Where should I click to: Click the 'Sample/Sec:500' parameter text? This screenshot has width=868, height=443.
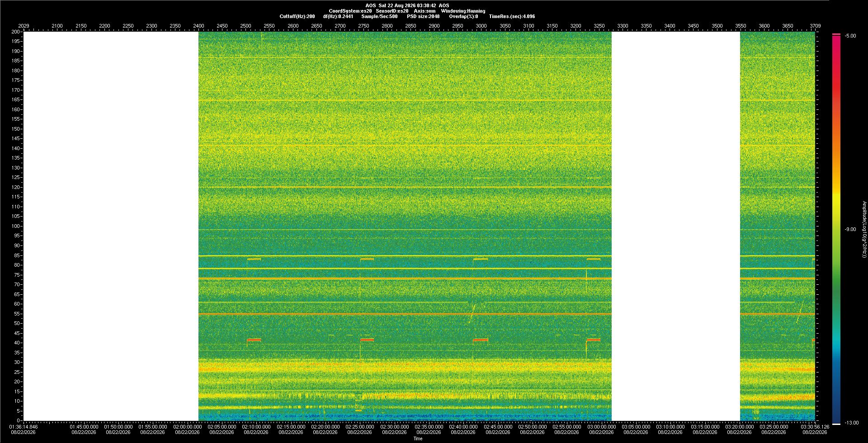(x=379, y=16)
